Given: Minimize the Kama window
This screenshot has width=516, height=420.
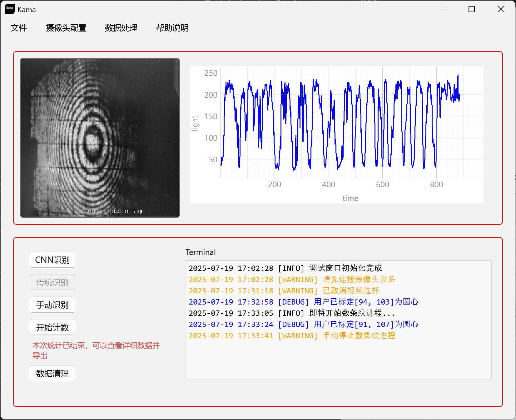Looking at the screenshot, I should (x=443, y=9).
